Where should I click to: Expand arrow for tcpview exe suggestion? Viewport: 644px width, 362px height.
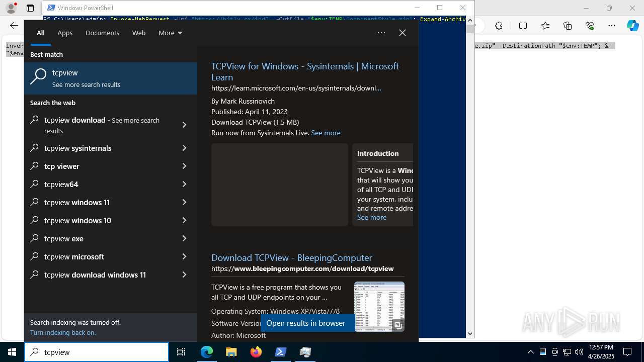[x=184, y=238]
